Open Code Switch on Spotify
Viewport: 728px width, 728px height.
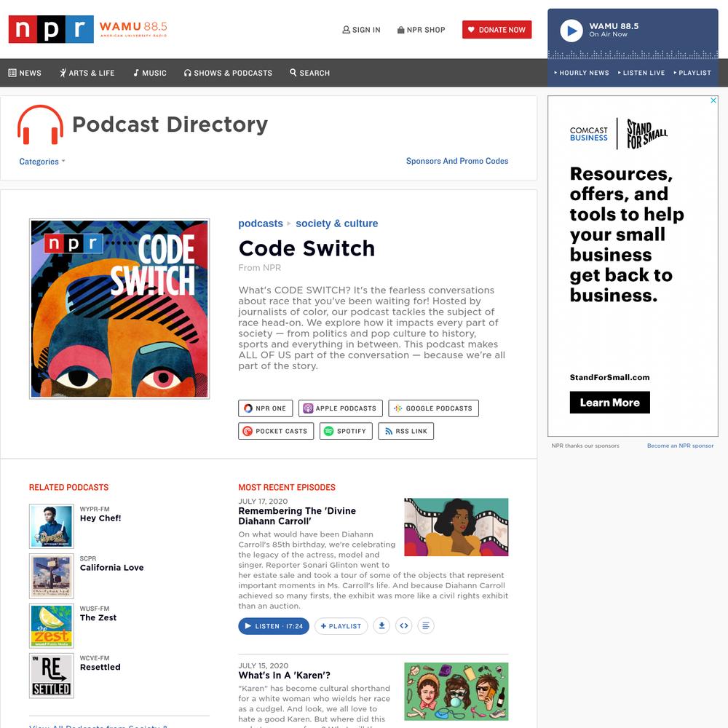tap(346, 431)
